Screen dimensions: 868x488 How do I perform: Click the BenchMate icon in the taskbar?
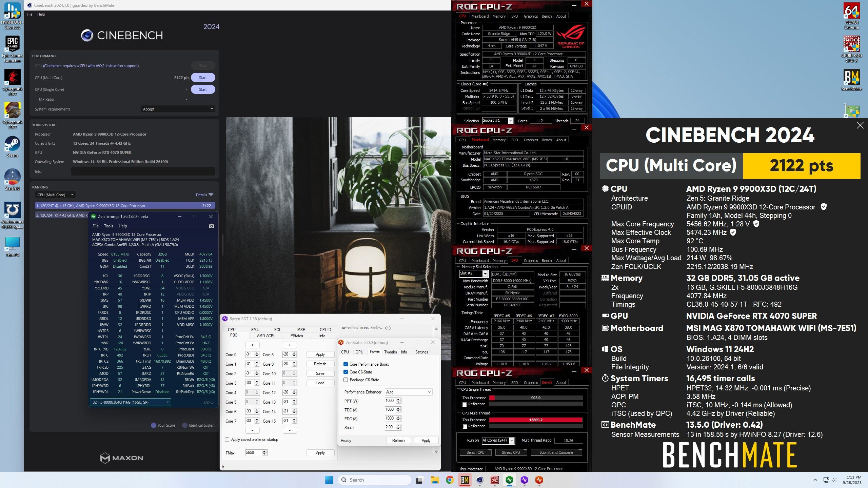tap(465, 480)
